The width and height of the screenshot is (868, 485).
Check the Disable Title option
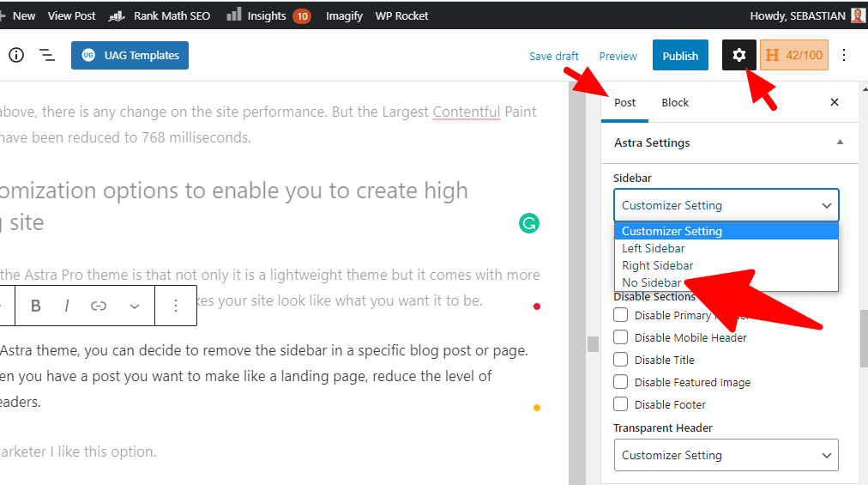click(x=621, y=359)
